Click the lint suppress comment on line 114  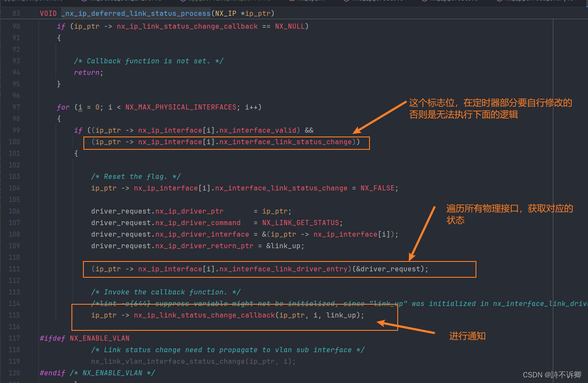pyautogui.click(x=340, y=303)
